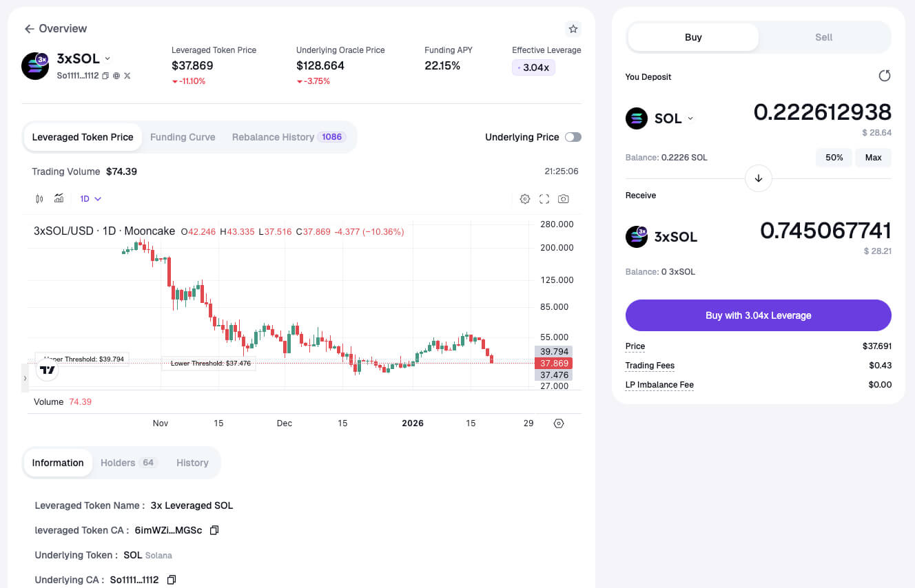Image resolution: width=915 pixels, height=588 pixels.
Task: Open chart settings gear icon
Action: pyautogui.click(x=525, y=199)
